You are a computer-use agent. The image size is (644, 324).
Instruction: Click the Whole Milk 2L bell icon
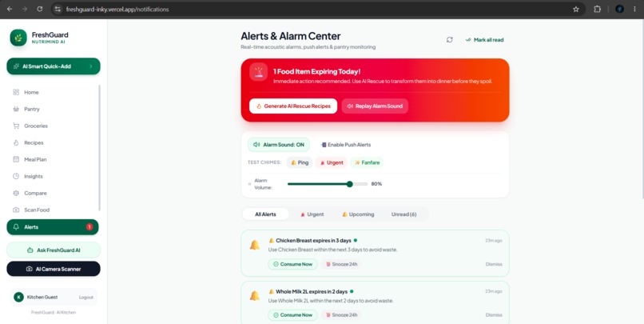[255, 296]
